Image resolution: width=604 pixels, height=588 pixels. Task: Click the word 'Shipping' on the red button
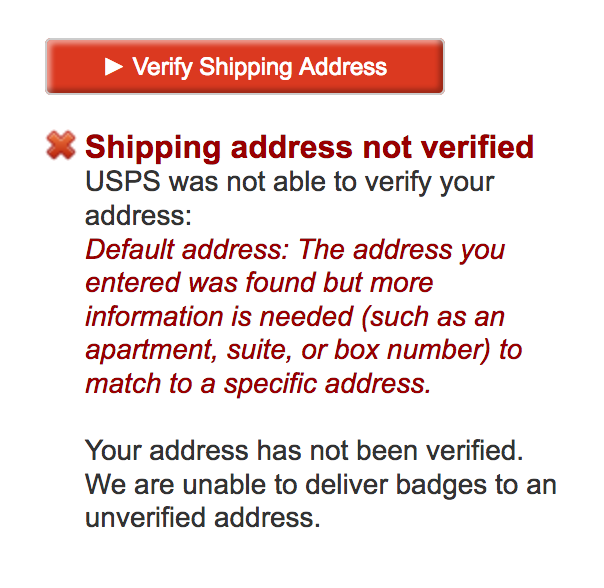(246, 68)
